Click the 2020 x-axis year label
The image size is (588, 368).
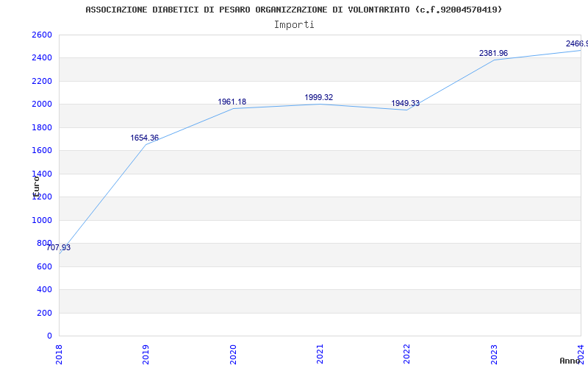click(234, 353)
